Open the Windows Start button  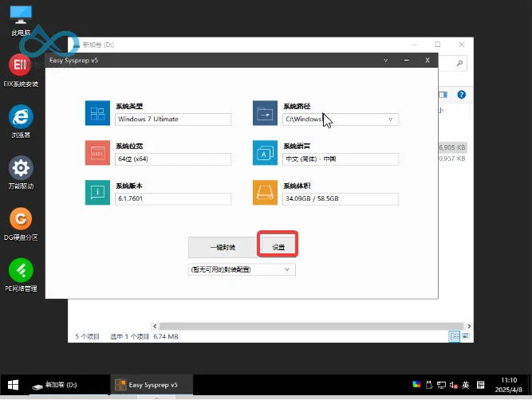click(x=14, y=385)
